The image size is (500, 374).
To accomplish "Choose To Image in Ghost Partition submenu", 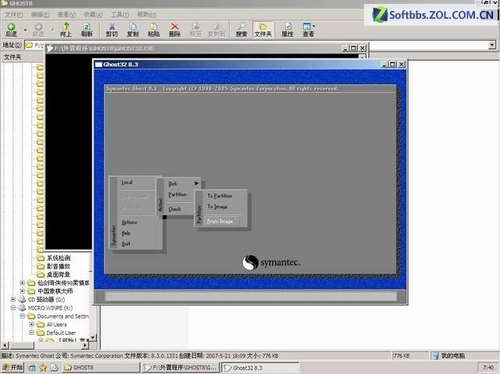I will pyautogui.click(x=217, y=207).
